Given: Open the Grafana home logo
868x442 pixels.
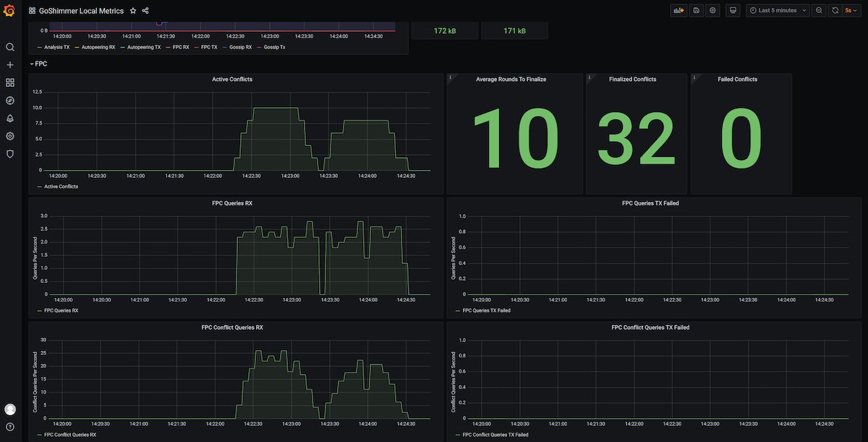Looking at the screenshot, I should (9, 10).
